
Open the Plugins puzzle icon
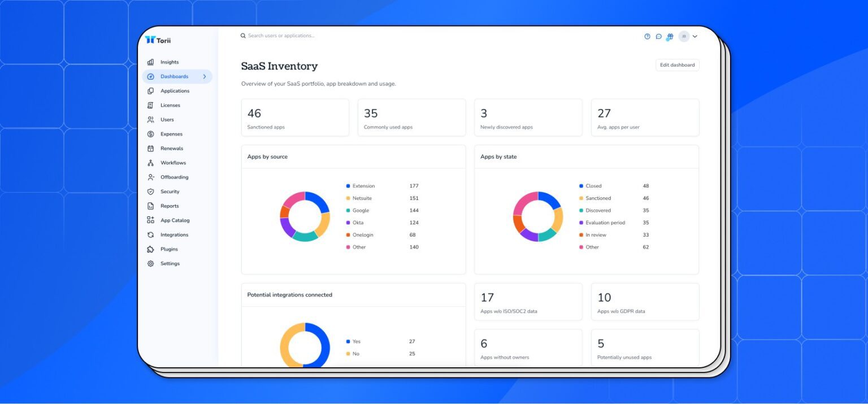(x=150, y=249)
